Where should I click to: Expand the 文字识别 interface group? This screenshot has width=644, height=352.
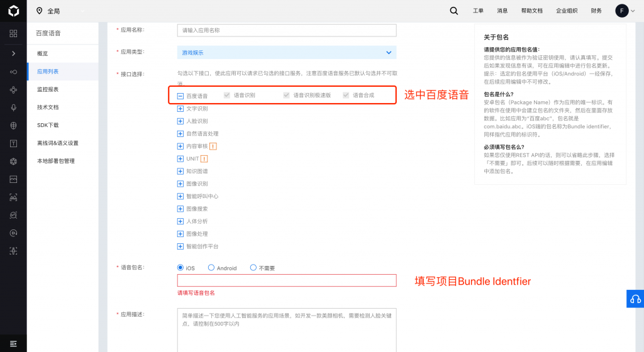[181, 109]
